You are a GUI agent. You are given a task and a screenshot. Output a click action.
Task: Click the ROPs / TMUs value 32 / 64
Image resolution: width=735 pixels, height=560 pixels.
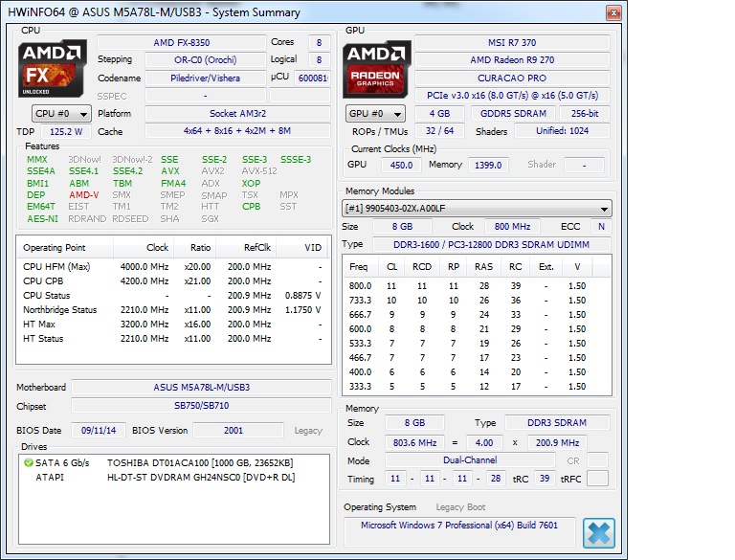(439, 131)
